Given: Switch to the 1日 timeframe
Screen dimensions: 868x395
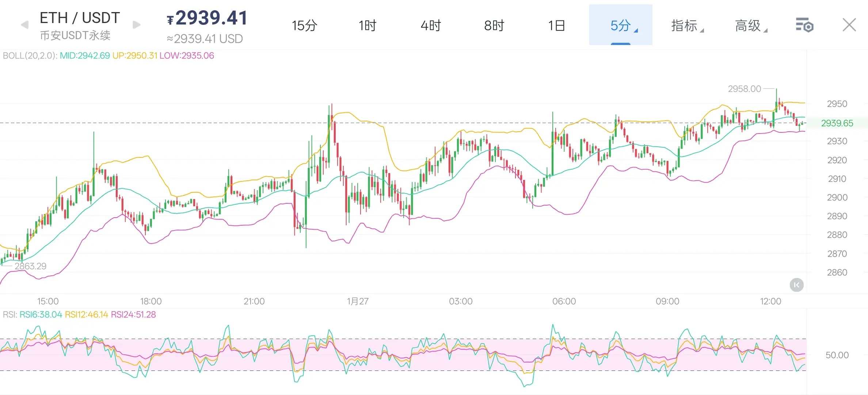Looking at the screenshot, I should click(x=556, y=26).
